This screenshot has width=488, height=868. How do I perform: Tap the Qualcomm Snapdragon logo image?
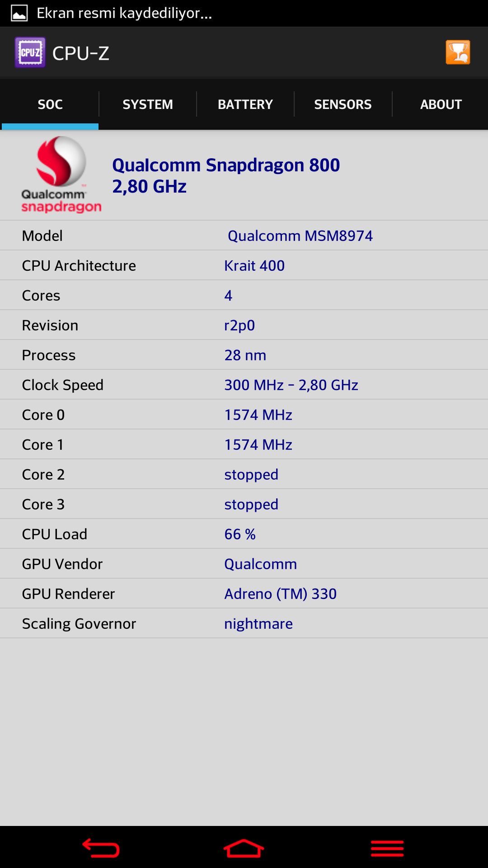tap(61, 175)
